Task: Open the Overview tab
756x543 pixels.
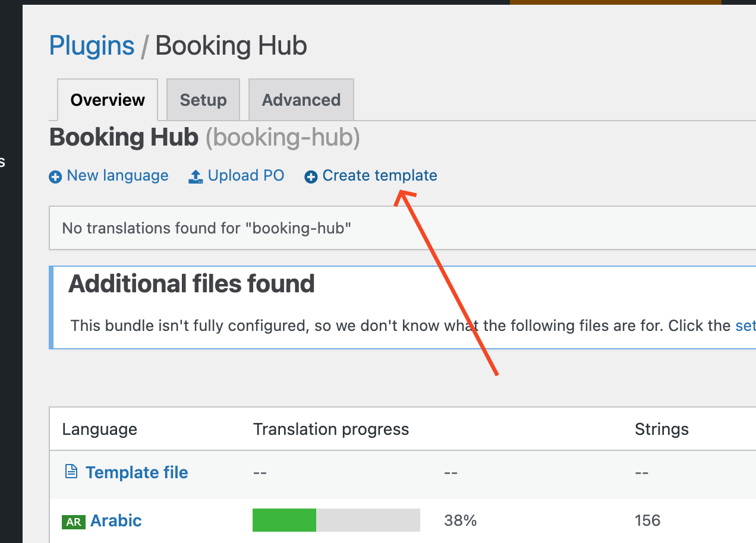Action: pyautogui.click(x=108, y=100)
